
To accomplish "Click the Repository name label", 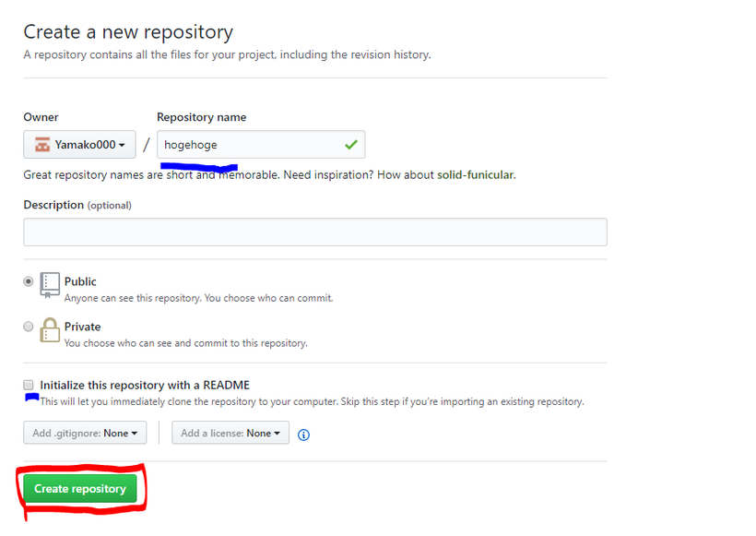I will [202, 117].
